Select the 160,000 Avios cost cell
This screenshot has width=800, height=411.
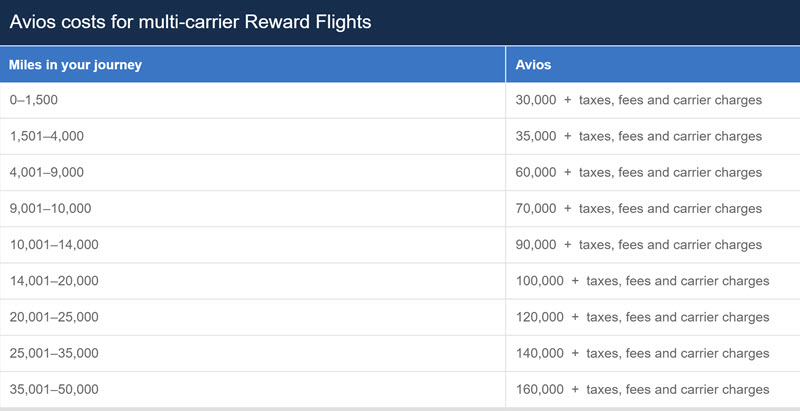[x=653, y=390]
